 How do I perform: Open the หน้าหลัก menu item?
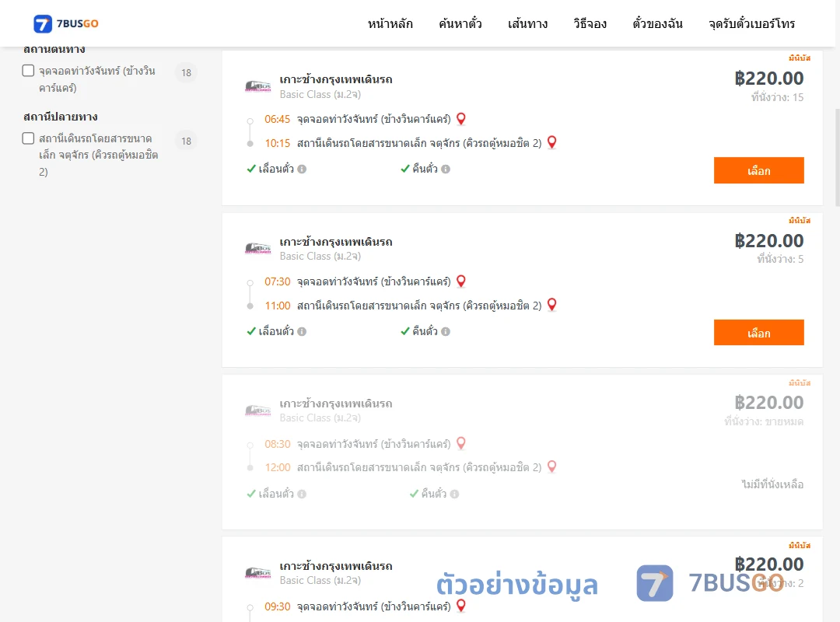click(x=390, y=23)
